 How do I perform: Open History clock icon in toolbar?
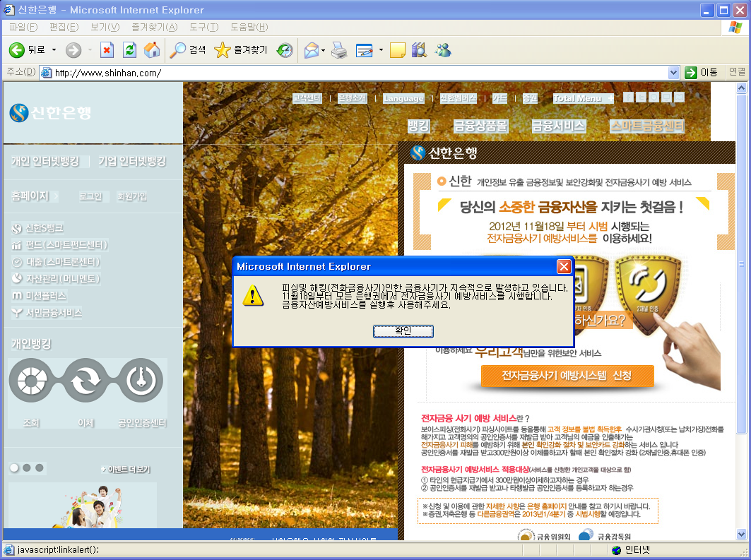click(x=285, y=49)
